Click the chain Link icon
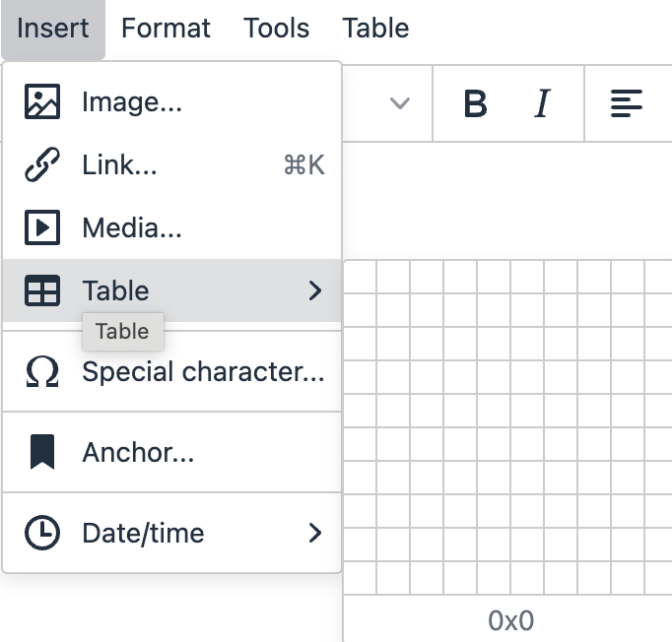 pyautogui.click(x=42, y=164)
